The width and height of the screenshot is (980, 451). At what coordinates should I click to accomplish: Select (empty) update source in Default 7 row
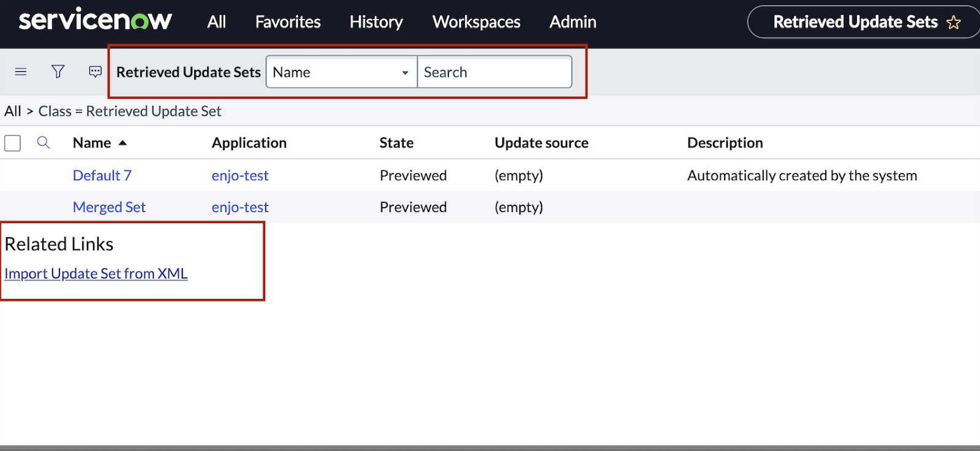[x=519, y=176]
